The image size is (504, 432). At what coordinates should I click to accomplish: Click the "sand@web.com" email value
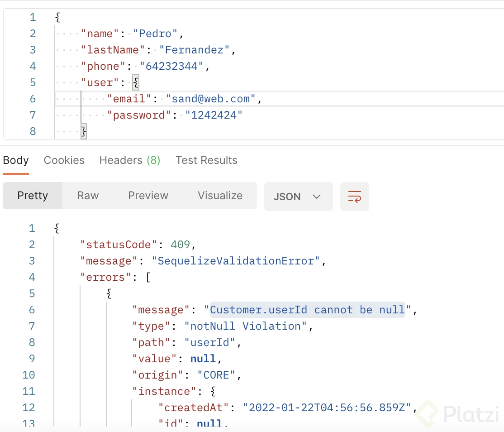pyautogui.click(x=211, y=99)
